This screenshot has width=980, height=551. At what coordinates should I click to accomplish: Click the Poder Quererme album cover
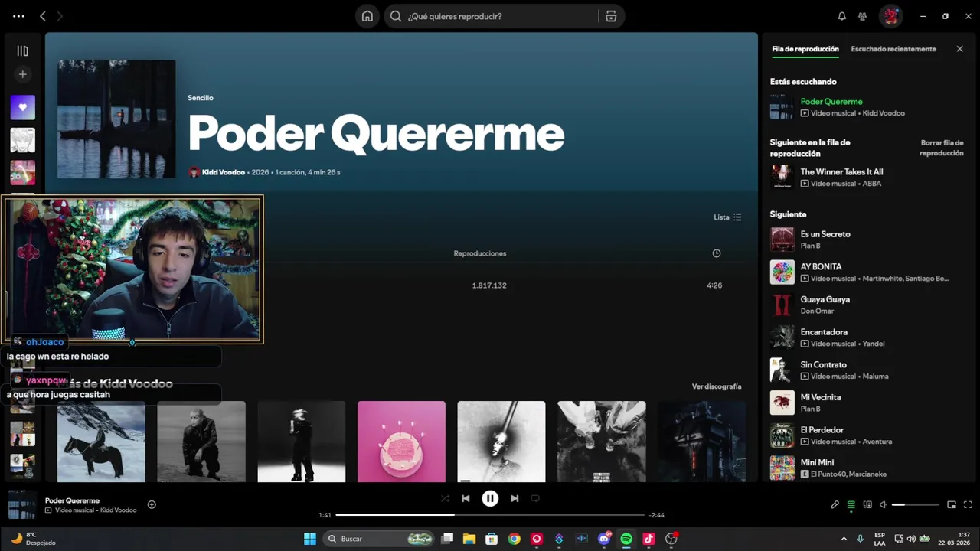[116, 119]
